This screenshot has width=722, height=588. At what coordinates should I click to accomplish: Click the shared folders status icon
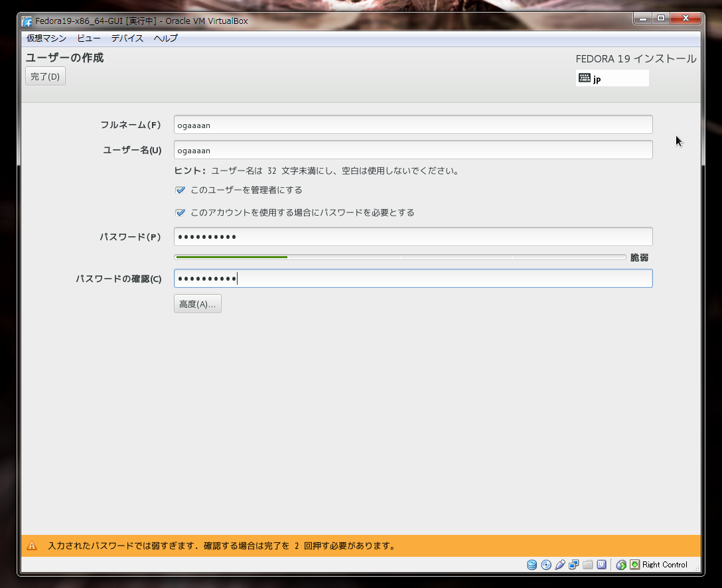tap(587, 565)
